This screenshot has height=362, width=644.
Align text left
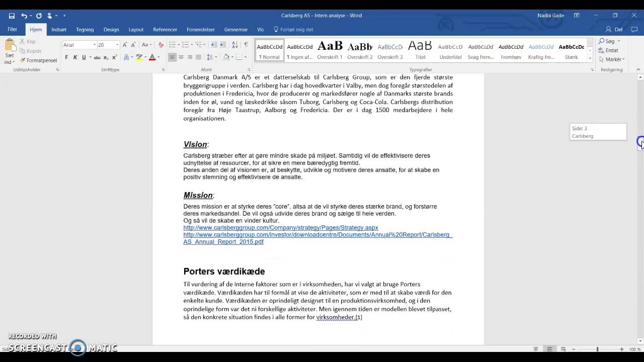[172, 57]
